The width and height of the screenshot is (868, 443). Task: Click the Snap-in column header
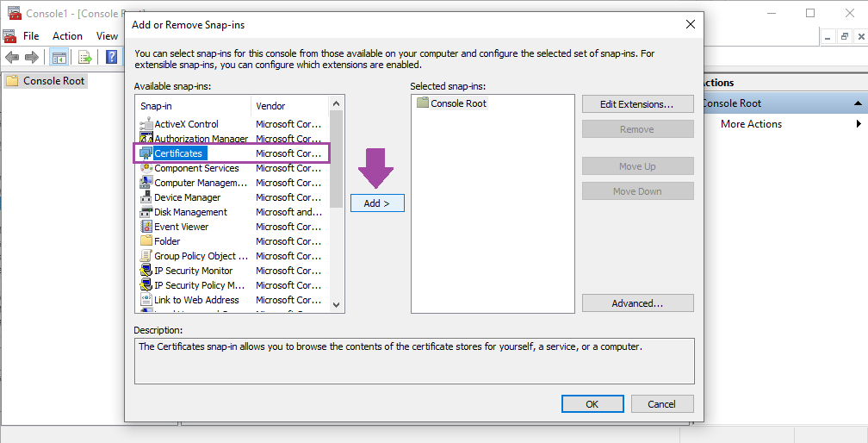click(193, 106)
